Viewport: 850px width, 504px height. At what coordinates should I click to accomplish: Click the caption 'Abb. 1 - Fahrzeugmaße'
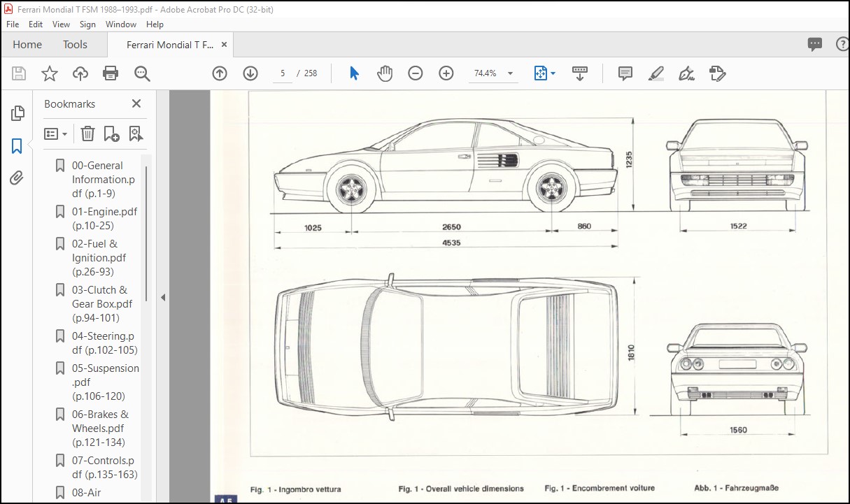pyautogui.click(x=737, y=488)
